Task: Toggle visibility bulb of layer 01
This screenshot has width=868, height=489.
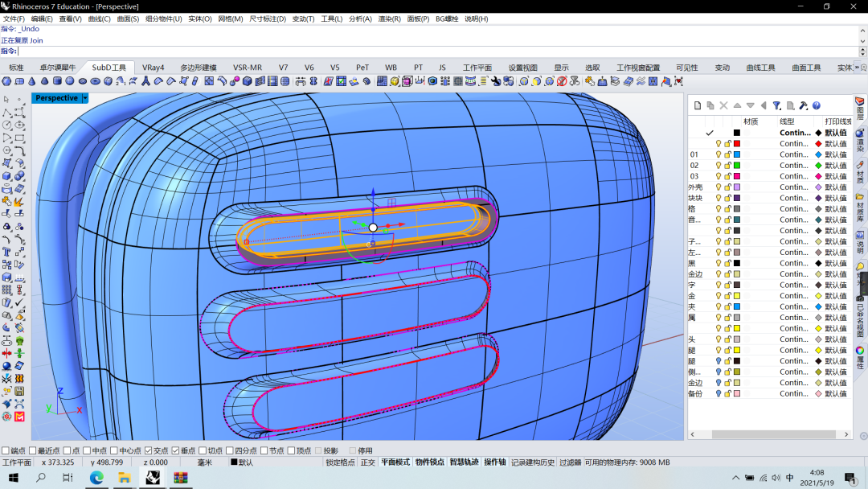Action: 719,154
